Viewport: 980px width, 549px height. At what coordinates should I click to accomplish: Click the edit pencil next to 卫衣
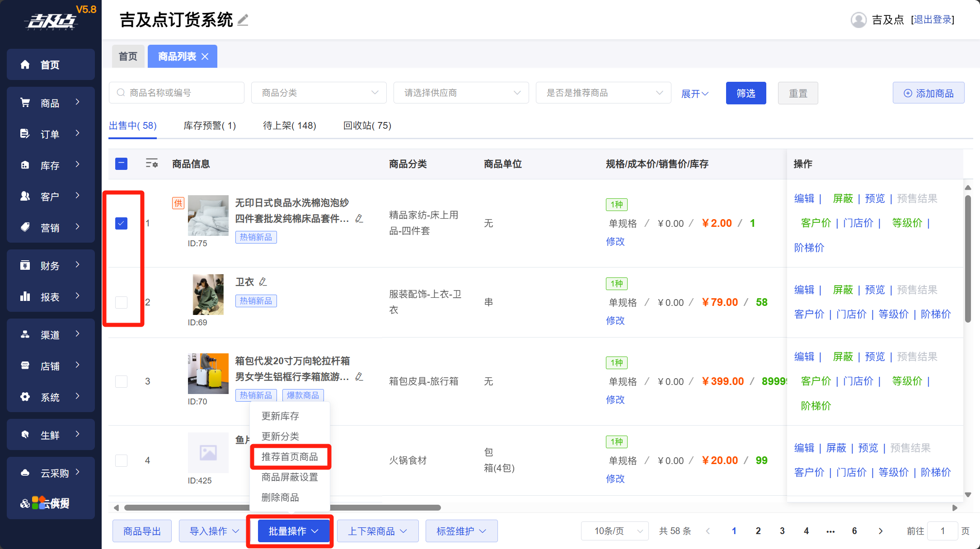[263, 282]
